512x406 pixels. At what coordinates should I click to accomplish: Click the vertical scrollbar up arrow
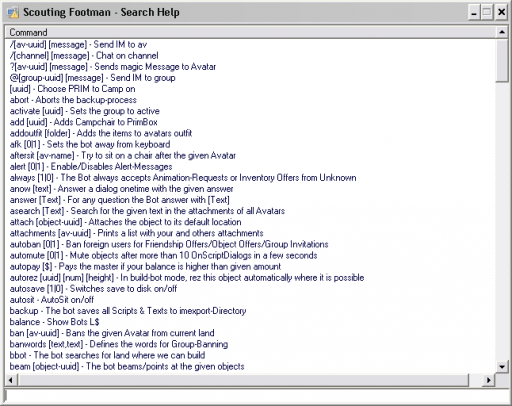(502, 32)
